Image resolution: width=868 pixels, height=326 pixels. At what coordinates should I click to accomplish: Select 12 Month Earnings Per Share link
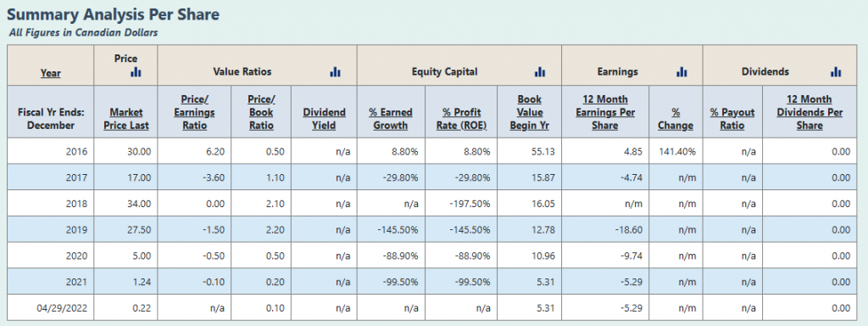[x=605, y=112]
